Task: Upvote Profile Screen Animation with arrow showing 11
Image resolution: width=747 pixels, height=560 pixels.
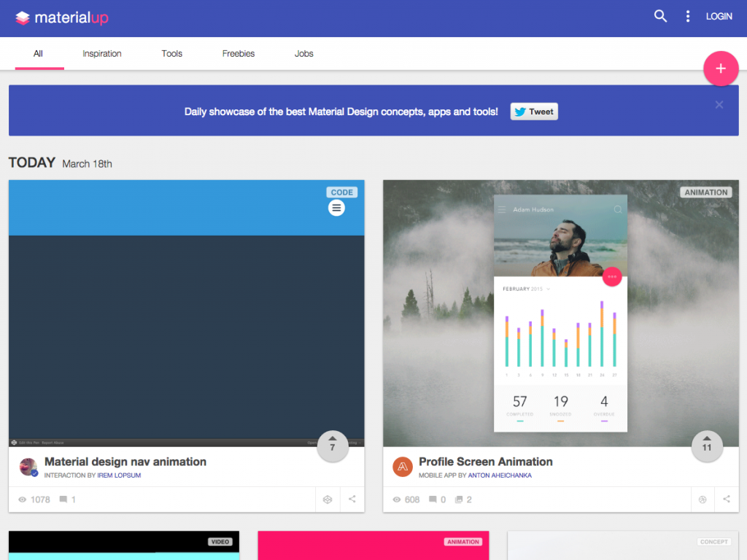Action: pos(707,446)
